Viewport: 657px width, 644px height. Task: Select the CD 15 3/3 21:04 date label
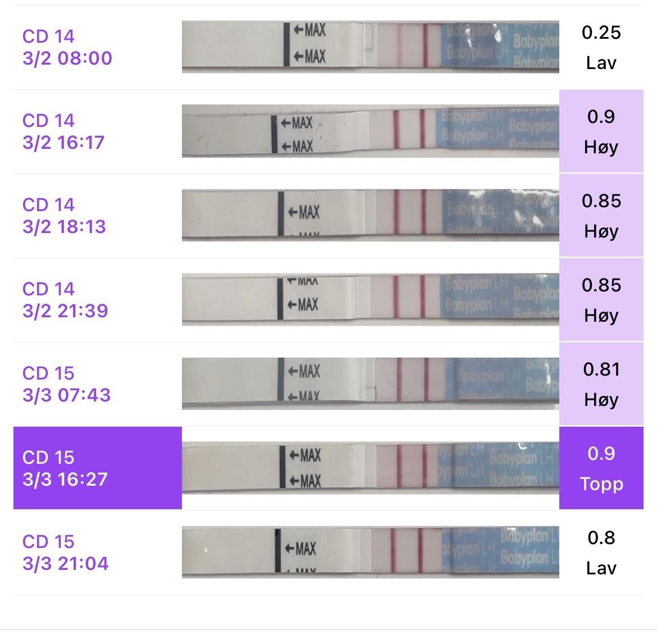click(x=65, y=552)
